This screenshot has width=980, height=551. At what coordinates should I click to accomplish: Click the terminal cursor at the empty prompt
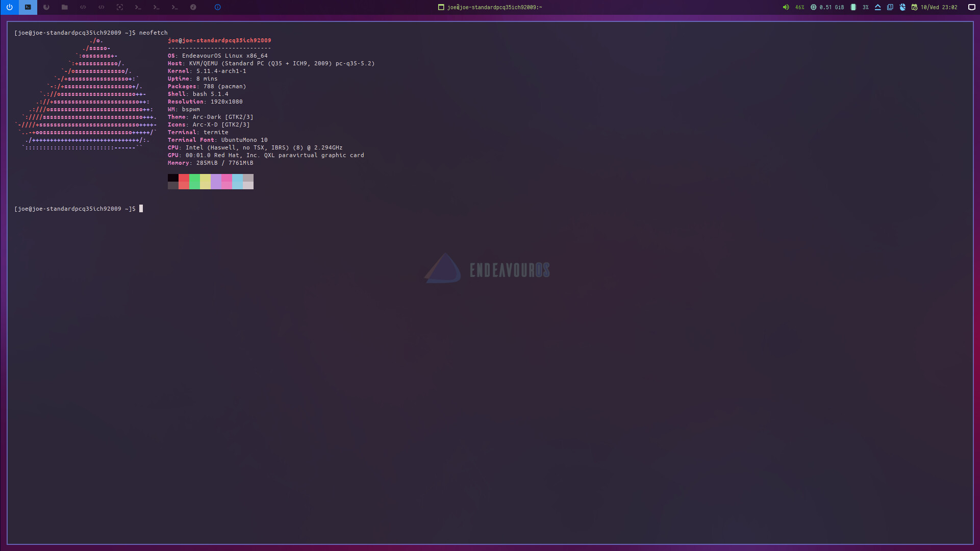[141, 209]
